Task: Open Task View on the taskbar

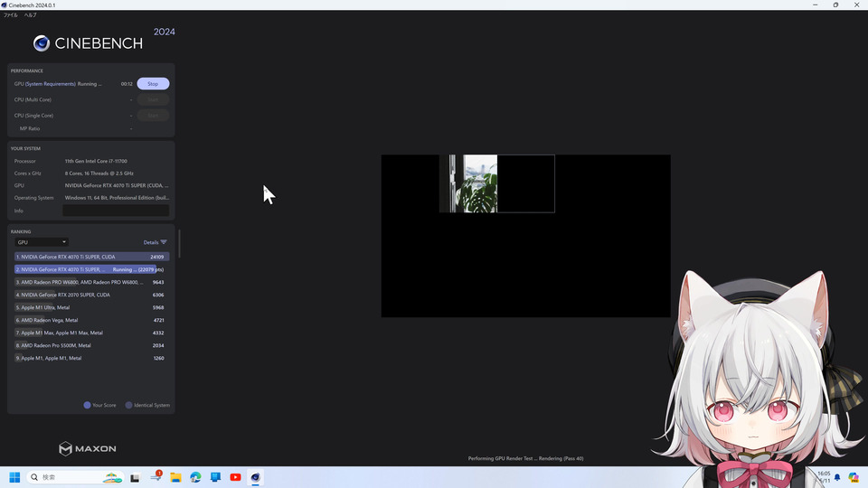Action: click(x=135, y=477)
